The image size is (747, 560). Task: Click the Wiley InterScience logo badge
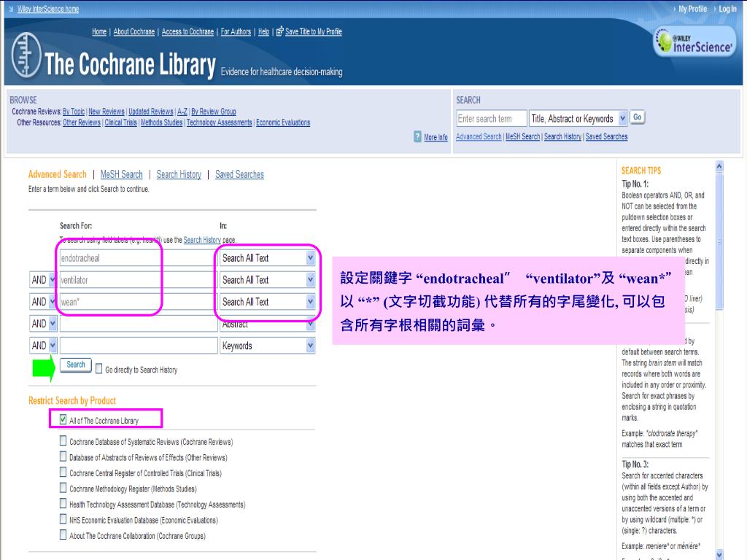tap(694, 42)
